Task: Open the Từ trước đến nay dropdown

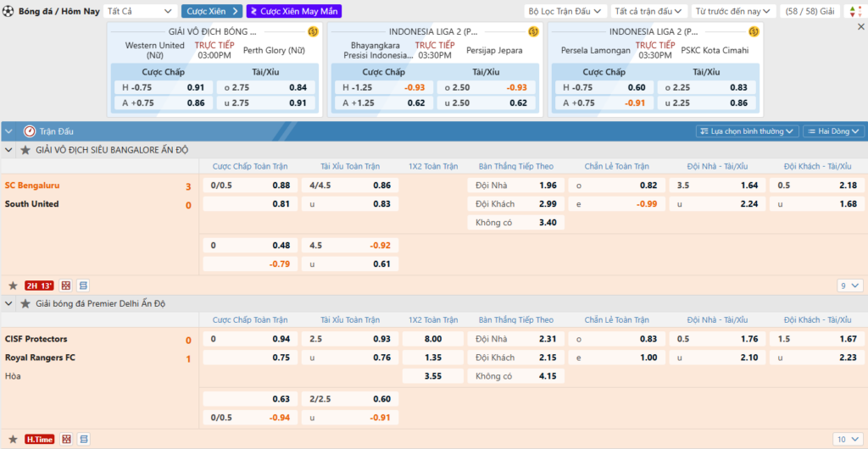Action: 734,11
